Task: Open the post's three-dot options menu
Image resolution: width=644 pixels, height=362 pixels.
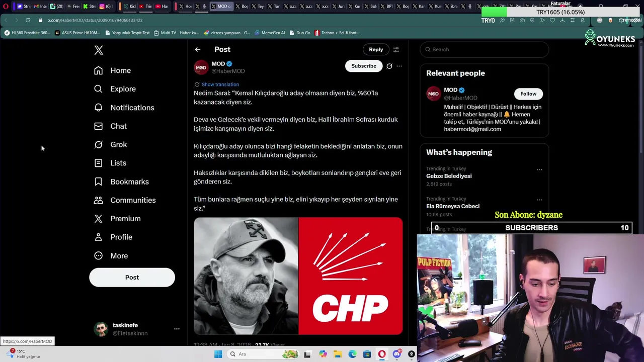Action: tap(399, 66)
